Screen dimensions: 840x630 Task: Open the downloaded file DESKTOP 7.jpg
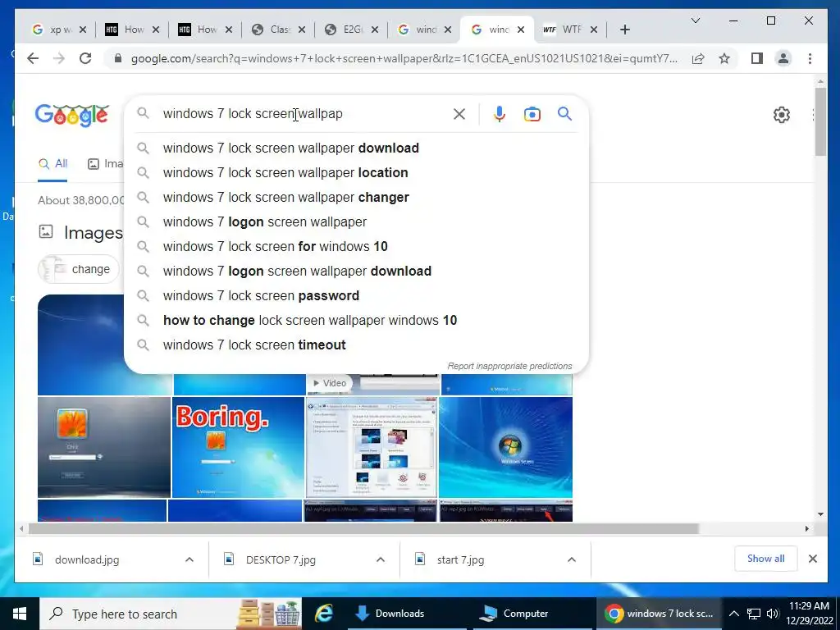coord(281,559)
